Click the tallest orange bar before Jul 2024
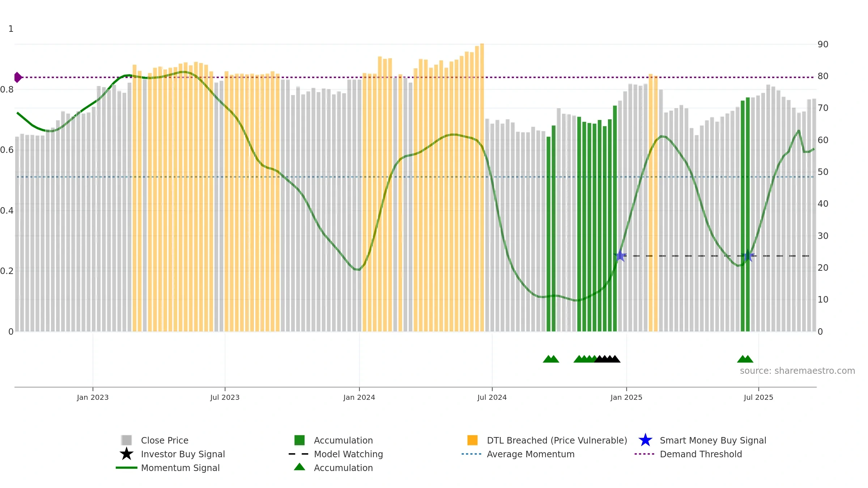This screenshot has height=488, width=868. point(482,187)
